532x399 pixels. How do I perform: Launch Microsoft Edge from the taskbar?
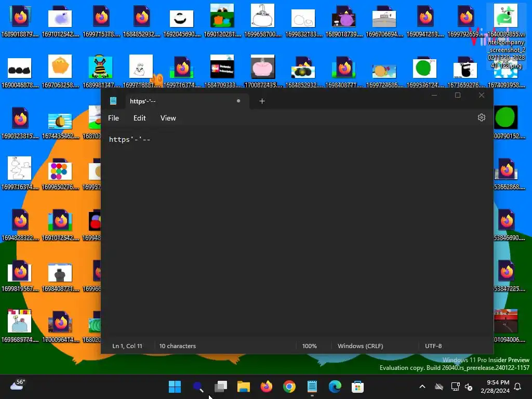click(x=335, y=387)
